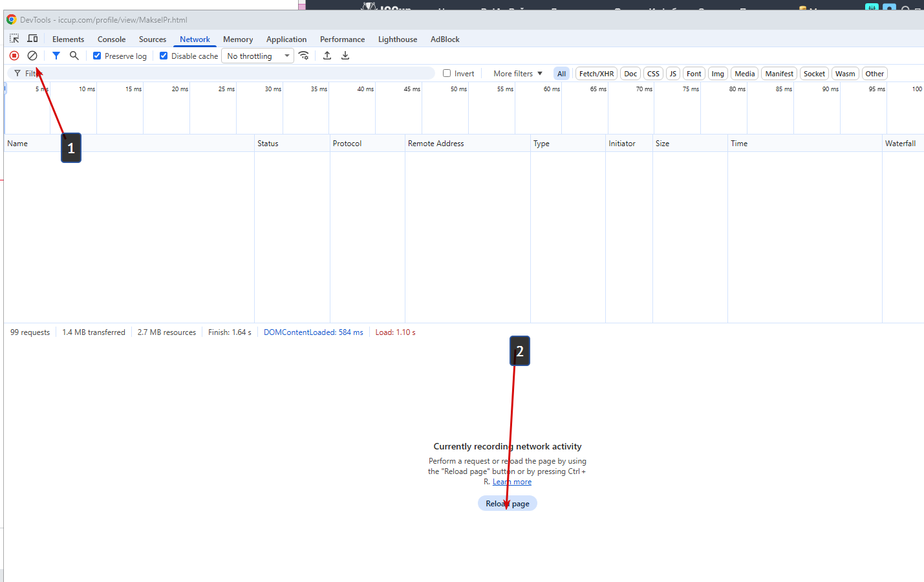Viewport: 924px width, 582px height.
Task: Click the Chrome icon in DevTools title bar
Action: click(12, 19)
